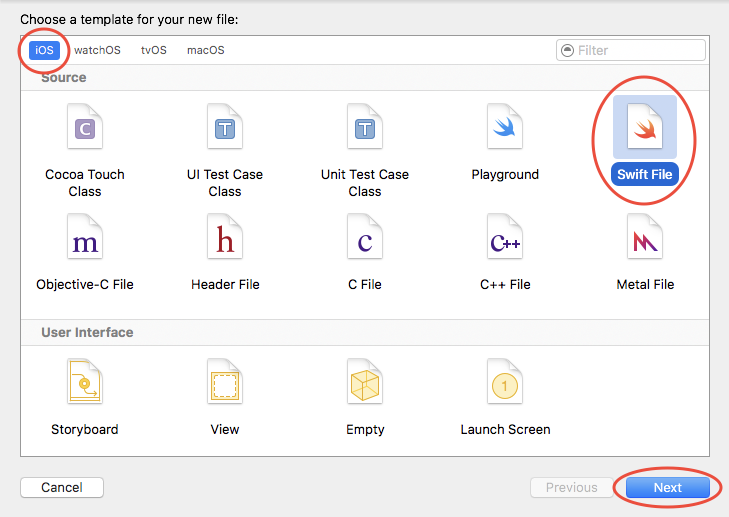The image size is (729, 517).
Task: Click the Swift File template icon
Action: (x=645, y=128)
